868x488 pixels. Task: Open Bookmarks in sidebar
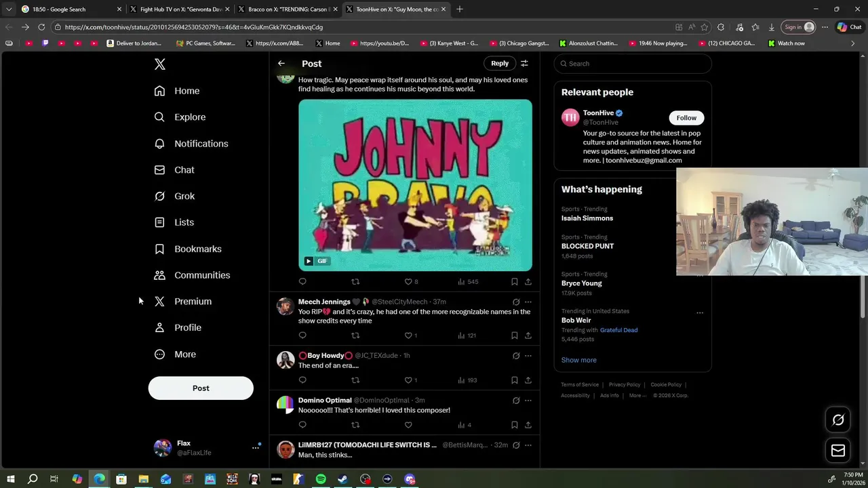click(187, 249)
